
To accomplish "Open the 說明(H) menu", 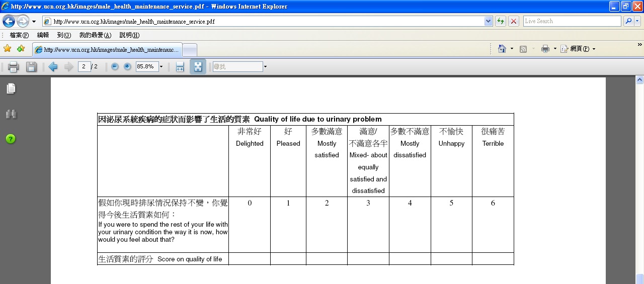I will point(129,35).
